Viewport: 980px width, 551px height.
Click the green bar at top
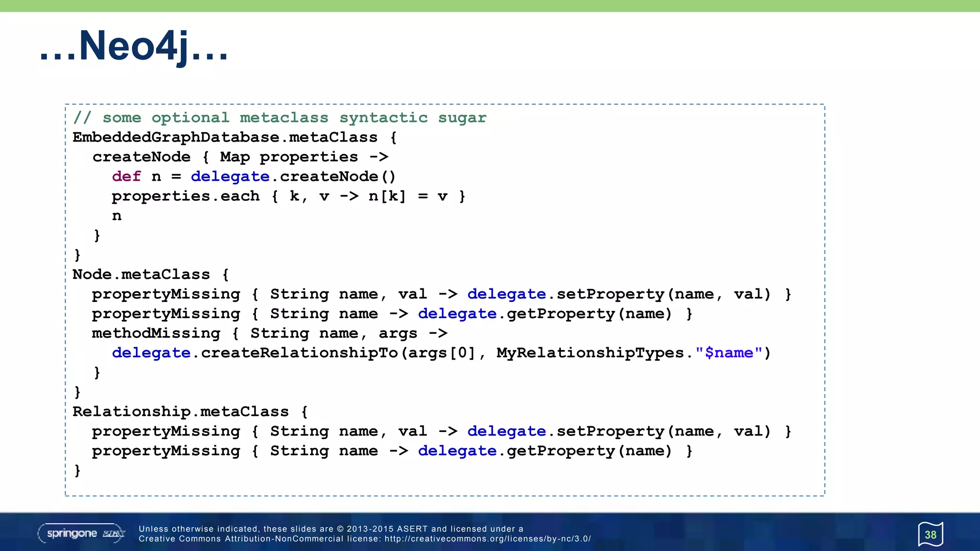coord(490,6)
